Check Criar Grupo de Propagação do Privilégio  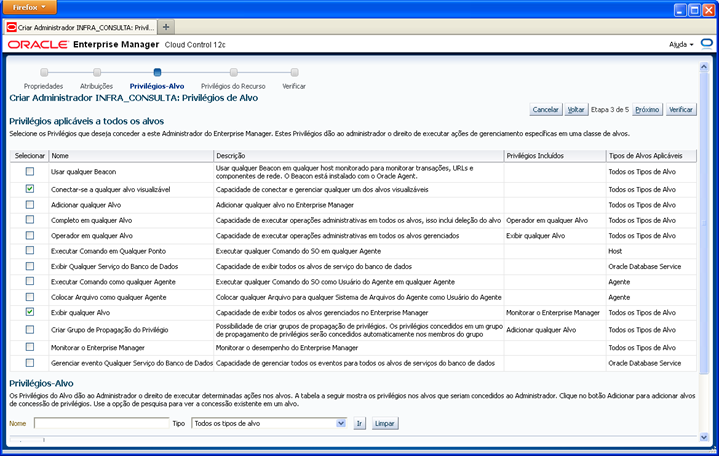30,329
